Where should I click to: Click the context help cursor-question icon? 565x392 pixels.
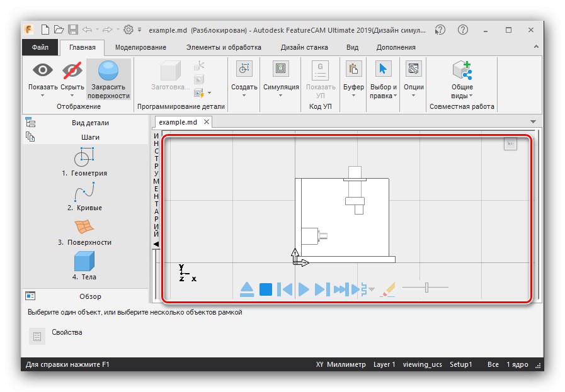440,30
